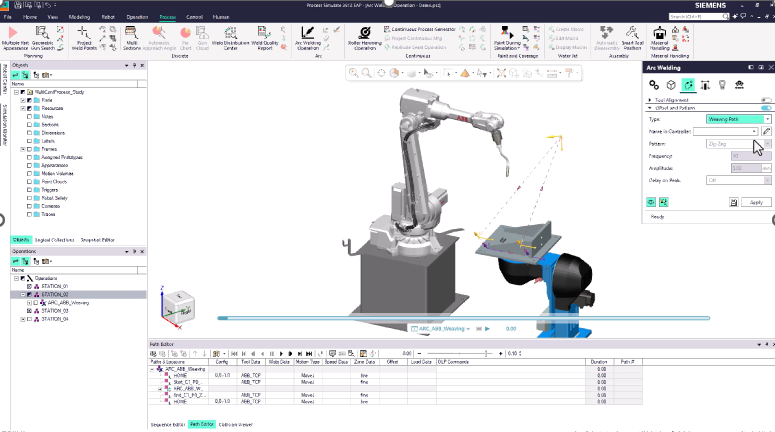Collapse Offset and Pattern section
Image resolution: width=775 pixels, height=432 pixels.
tap(649, 108)
